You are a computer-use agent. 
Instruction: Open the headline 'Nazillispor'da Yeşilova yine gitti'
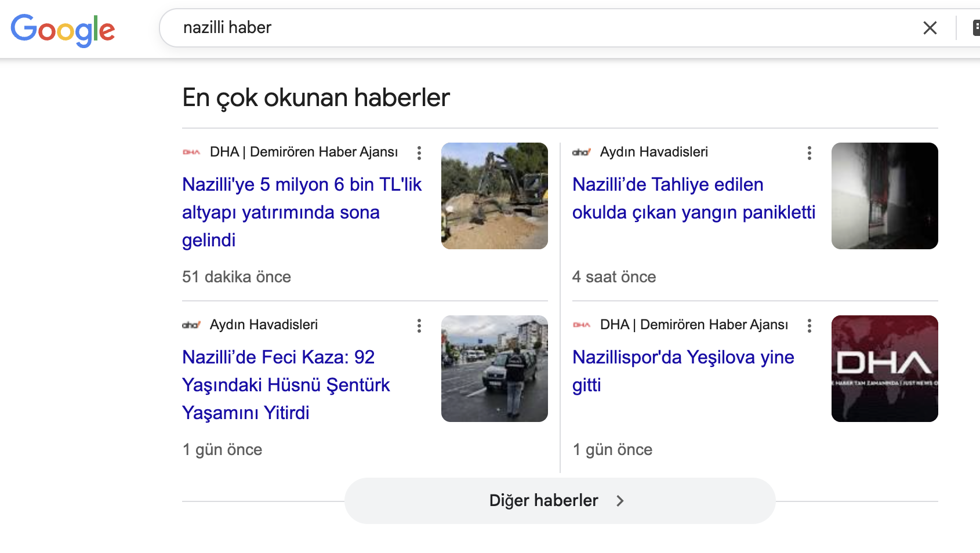(683, 371)
